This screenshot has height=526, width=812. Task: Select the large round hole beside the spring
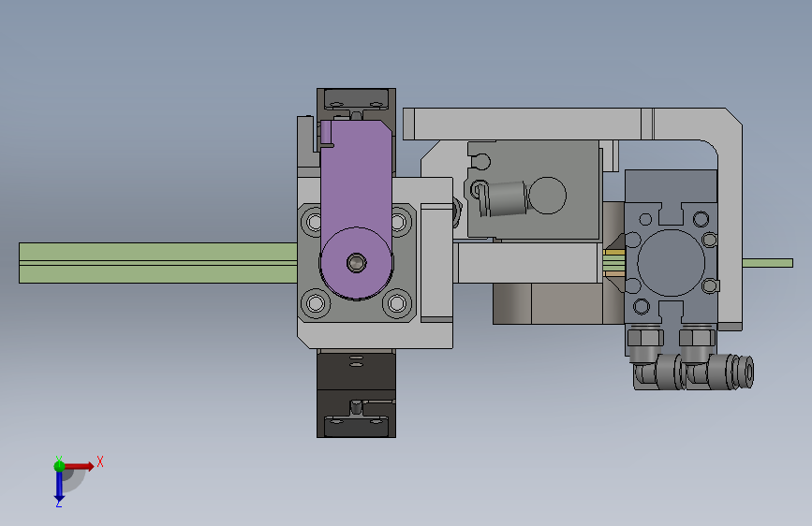point(548,196)
